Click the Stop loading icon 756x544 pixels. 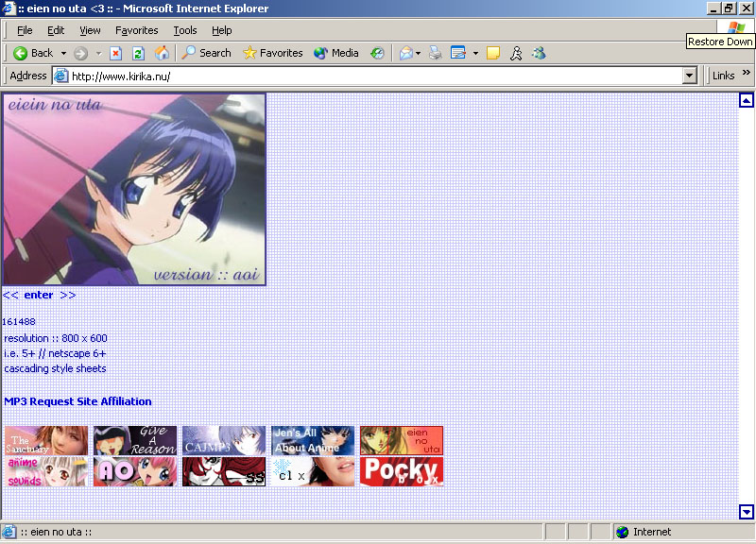[x=116, y=53]
